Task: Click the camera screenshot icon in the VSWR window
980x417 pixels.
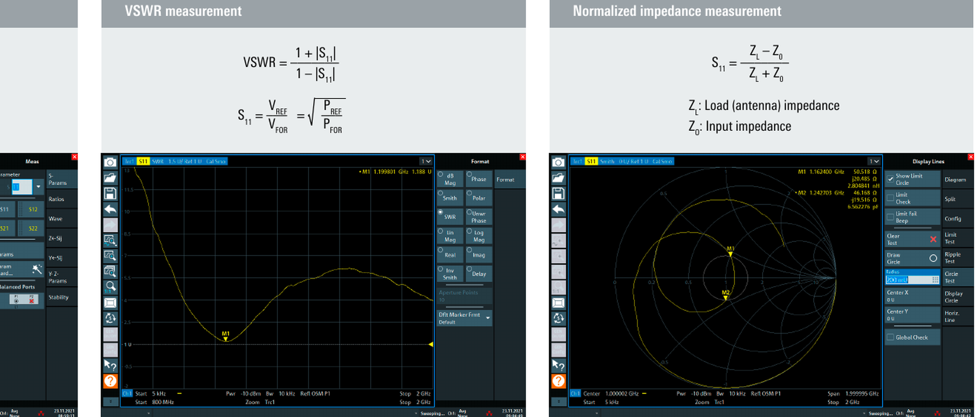Action: pyautogui.click(x=110, y=162)
